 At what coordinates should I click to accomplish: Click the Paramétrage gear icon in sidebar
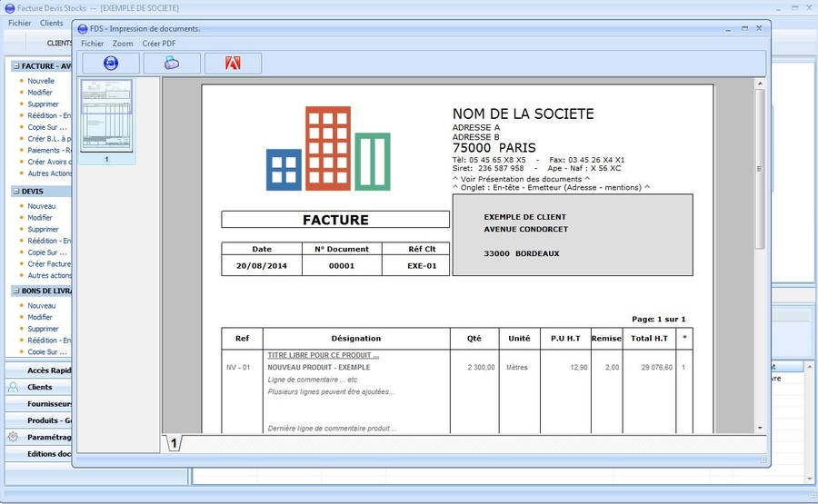(13, 437)
